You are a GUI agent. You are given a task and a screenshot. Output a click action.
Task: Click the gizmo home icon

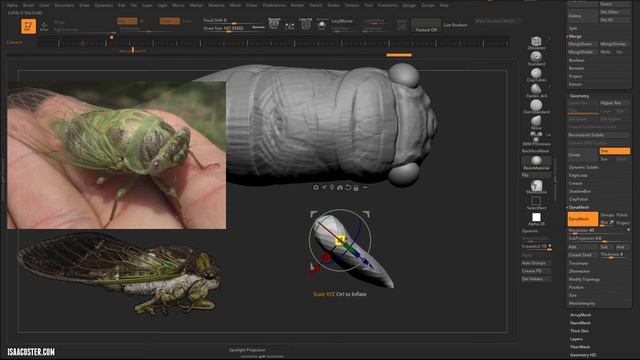point(340,187)
